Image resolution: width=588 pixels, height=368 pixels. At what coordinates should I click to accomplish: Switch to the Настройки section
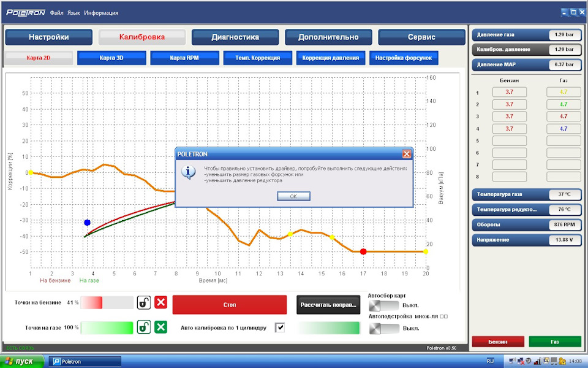point(49,37)
